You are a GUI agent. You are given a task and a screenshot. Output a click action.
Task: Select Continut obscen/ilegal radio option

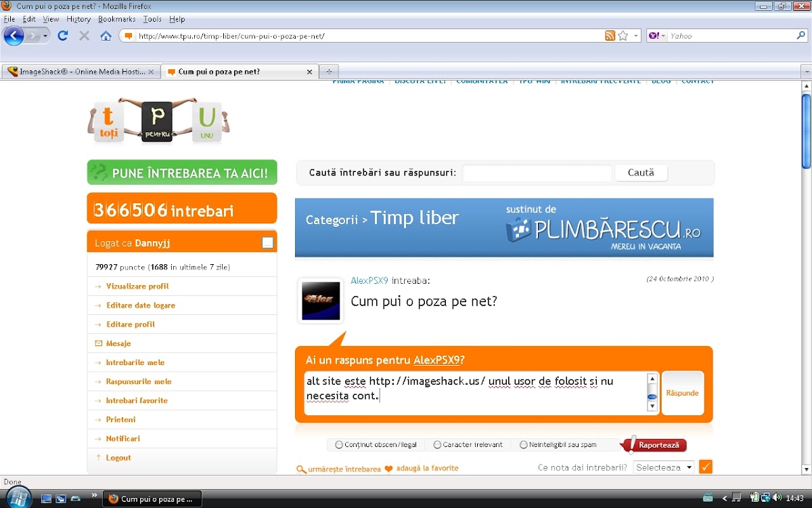(x=339, y=445)
